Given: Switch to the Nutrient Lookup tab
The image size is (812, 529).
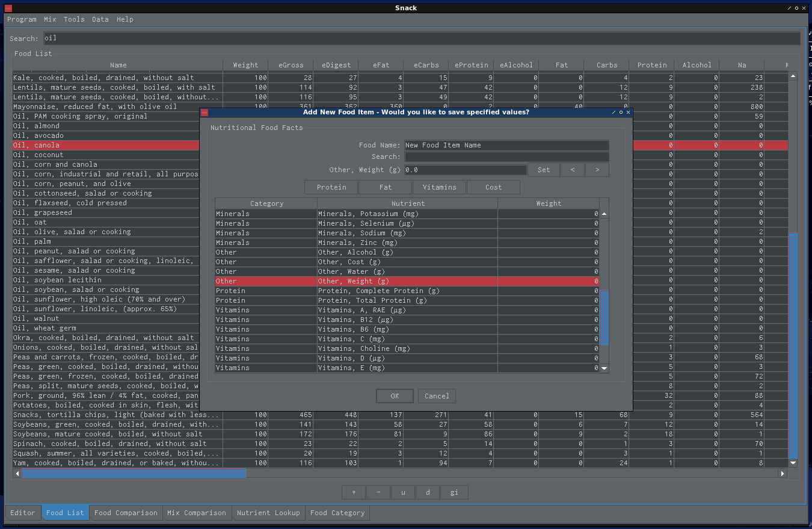Looking at the screenshot, I should [x=268, y=513].
